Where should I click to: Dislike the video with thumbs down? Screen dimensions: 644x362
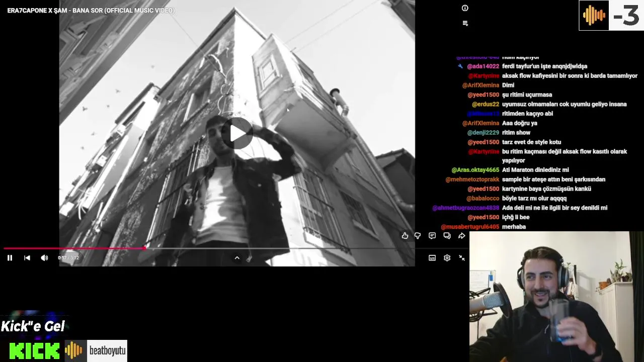coord(418,236)
